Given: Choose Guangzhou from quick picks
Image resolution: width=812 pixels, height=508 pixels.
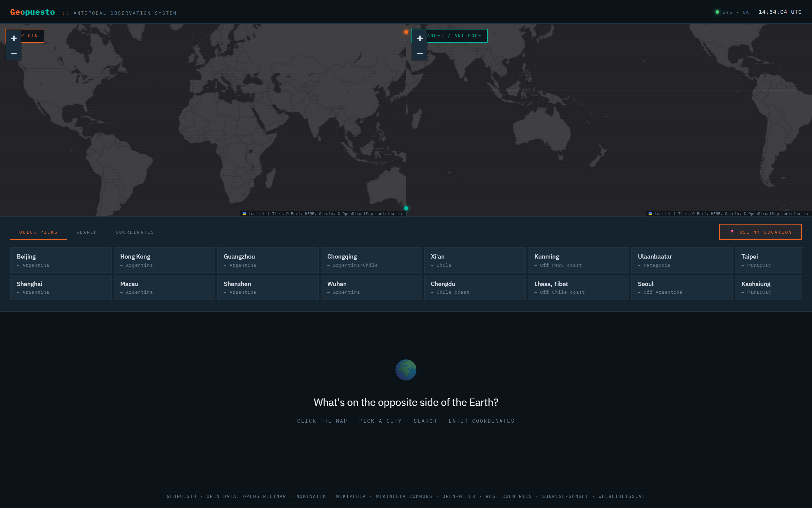Looking at the screenshot, I should [268, 260].
